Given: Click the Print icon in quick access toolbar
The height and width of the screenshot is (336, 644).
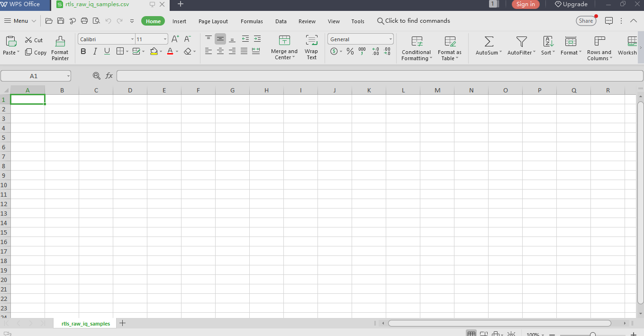Looking at the screenshot, I should point(84,21).
